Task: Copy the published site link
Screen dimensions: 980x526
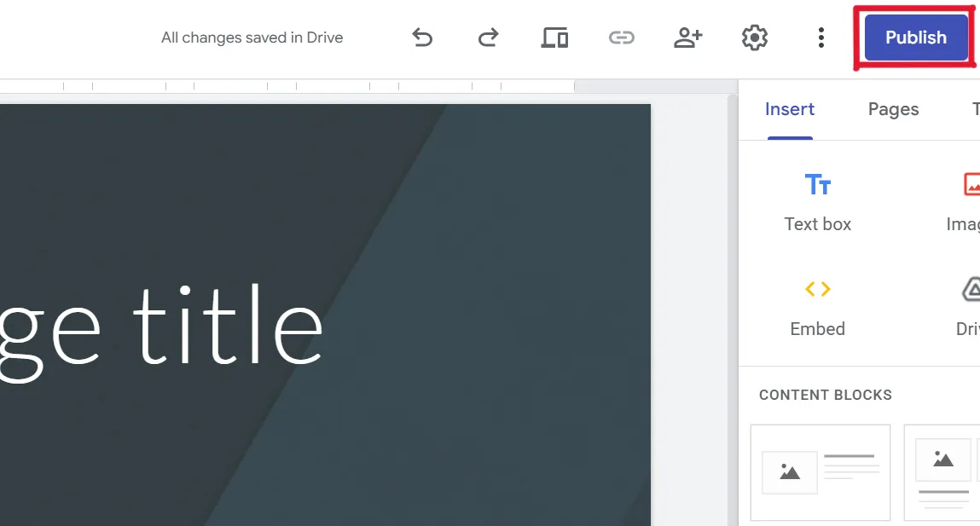Action: (x=621, y=38)
